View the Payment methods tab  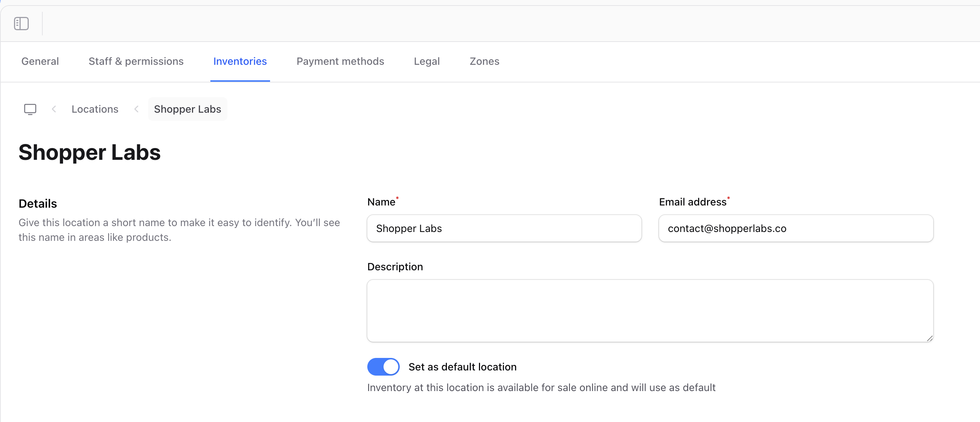click(340, 61)
